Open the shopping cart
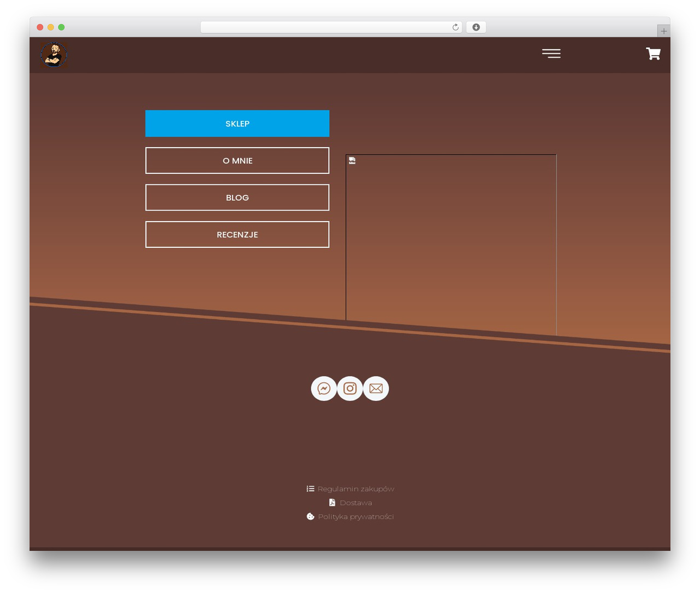The width and height of the screenshot is (700, 593). 654,54
